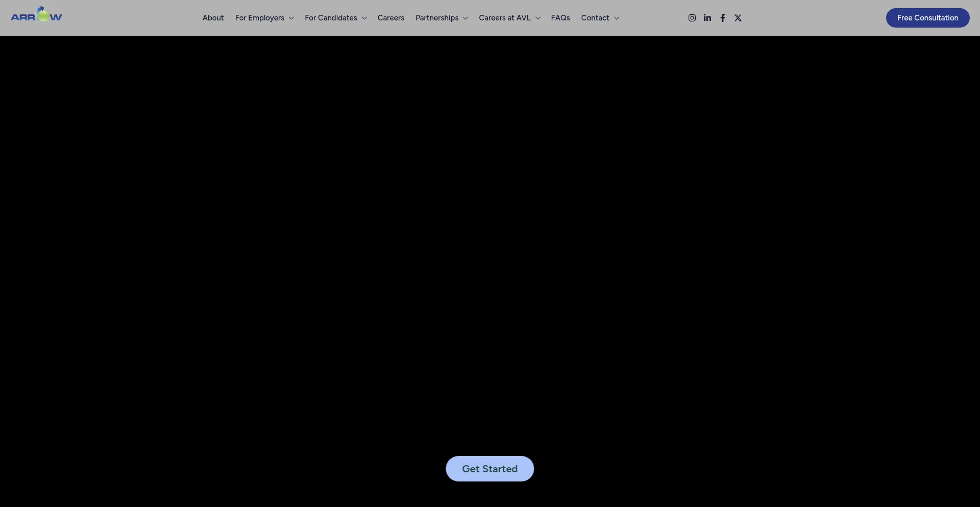Image resolution: width=980 pixels, height=507 pixels.
Task: Open the Instagram social icon
Action: pyautogui.click(x=692, y=18)
